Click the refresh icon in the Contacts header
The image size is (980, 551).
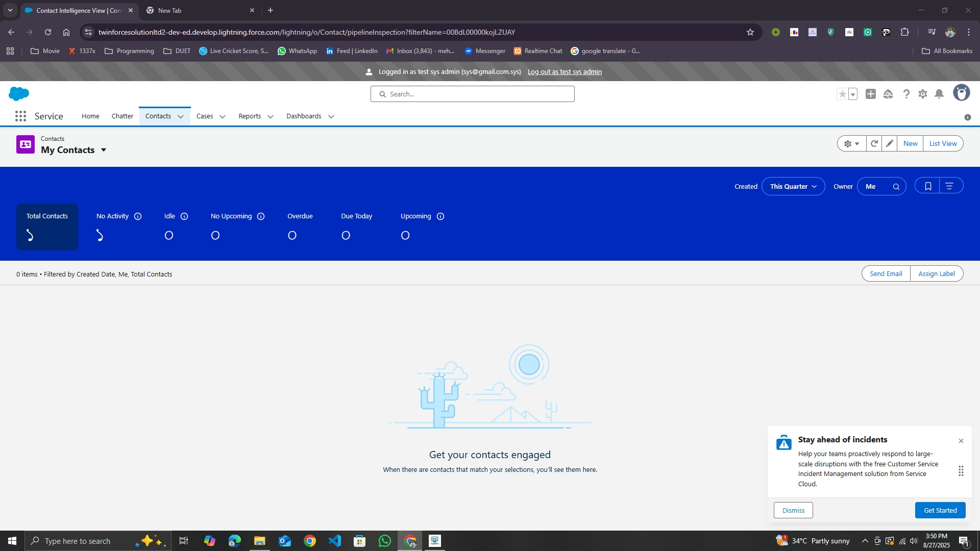874,144
